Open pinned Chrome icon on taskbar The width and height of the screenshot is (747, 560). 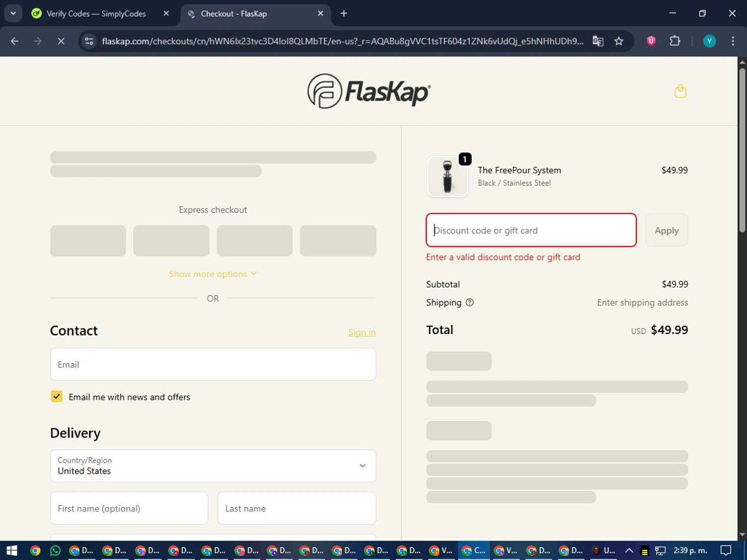(35, 551)
